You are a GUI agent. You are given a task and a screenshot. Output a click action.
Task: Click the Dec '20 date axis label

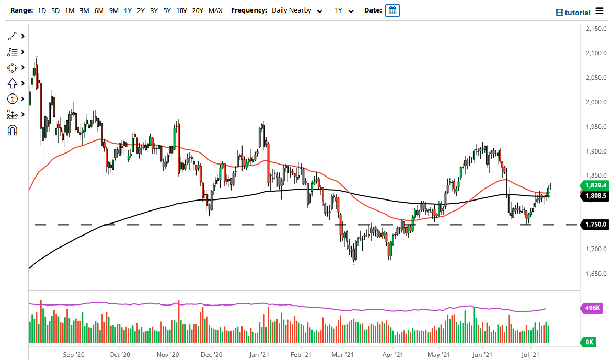pos(212,354)
